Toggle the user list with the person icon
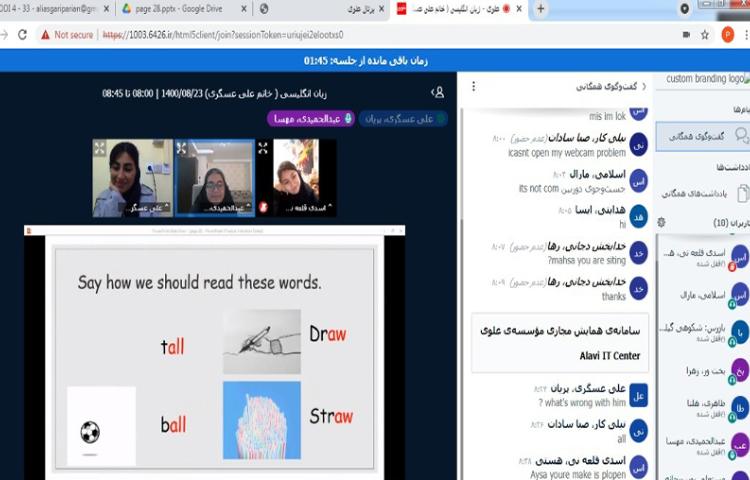This screenshot has height=480, width=750. click(438, 93)
